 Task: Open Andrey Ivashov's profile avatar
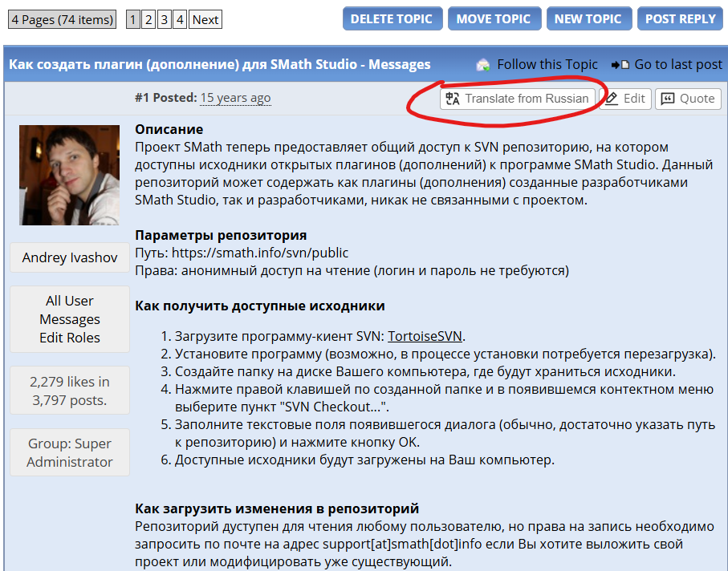click(x=69, y=175)
